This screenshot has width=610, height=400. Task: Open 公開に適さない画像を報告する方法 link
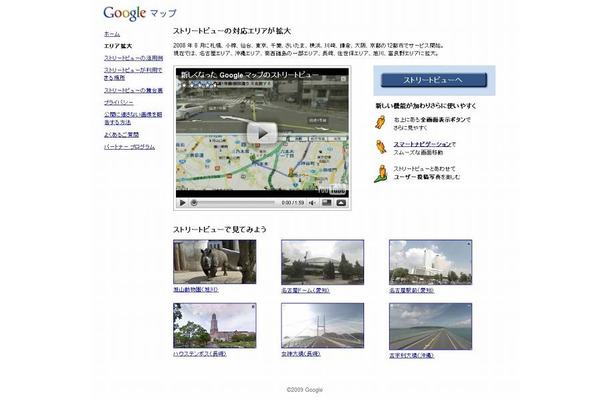133,118
